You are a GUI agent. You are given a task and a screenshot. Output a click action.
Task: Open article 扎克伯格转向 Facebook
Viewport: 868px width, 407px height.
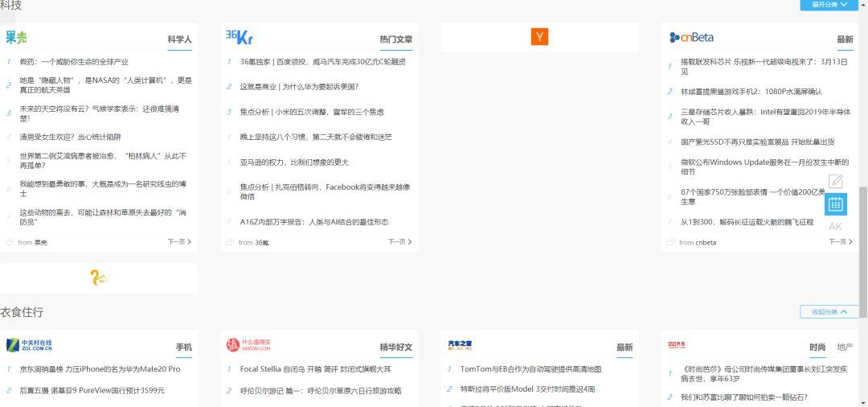pyautogui.click(x=325, y=191)
